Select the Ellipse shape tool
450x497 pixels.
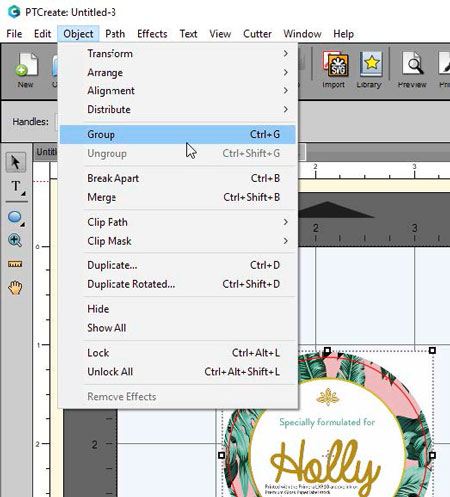15,217
